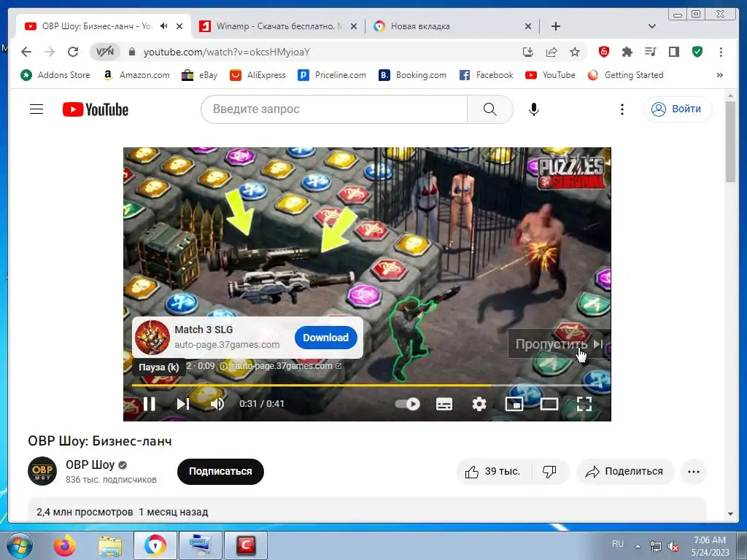Click the page vertical scrollbar thumb

coord(730,141)
